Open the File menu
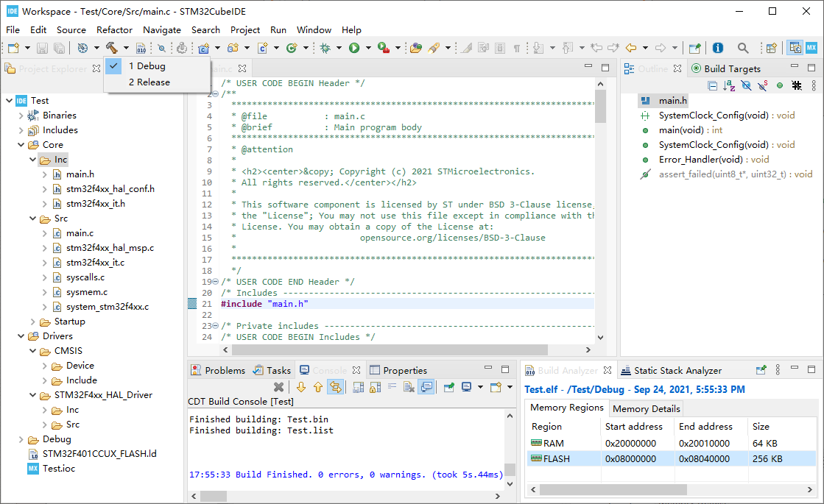The width and height of the screenshot is (824, 504). pos(13,30)
